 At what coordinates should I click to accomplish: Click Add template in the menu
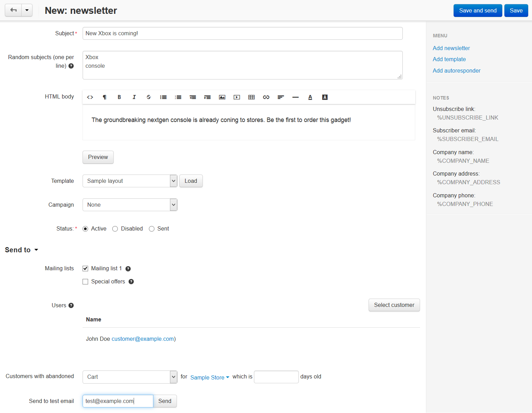449,59
